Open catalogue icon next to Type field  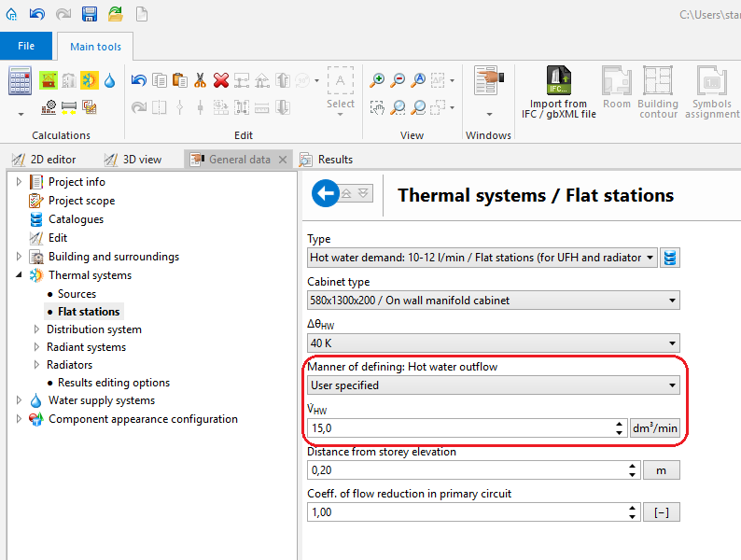[670, 258]
